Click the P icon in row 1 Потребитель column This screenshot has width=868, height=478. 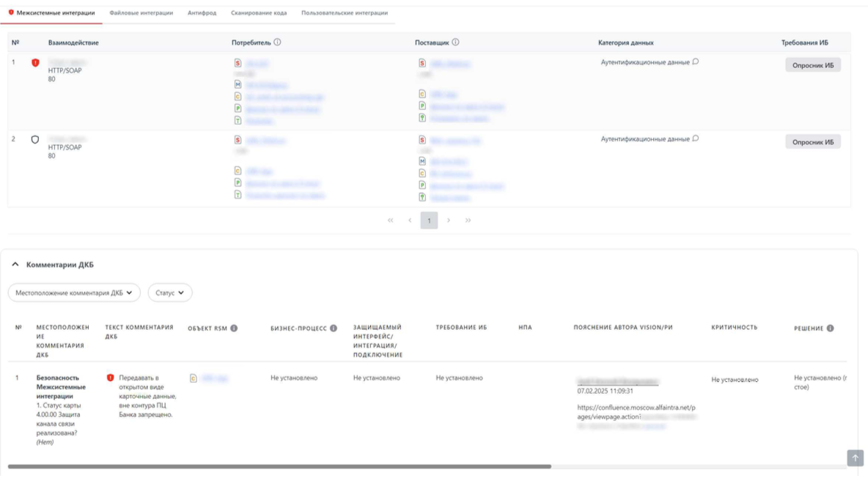(238, 108)
